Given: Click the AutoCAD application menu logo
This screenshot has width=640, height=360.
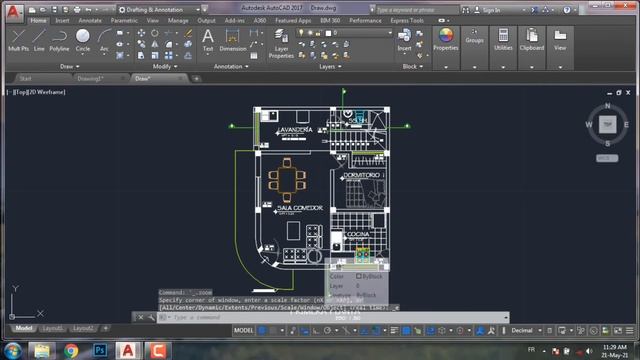Looking at the screenshot, I should tap(13, 12).
